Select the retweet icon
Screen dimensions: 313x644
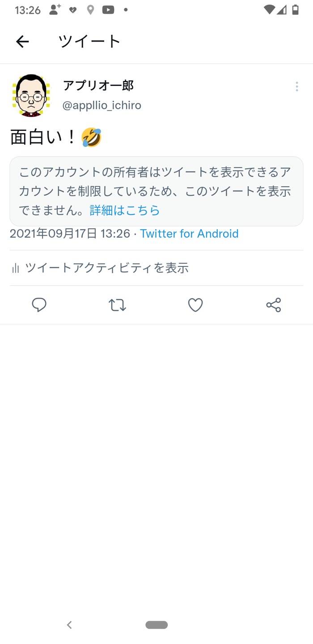coord(117,305)
